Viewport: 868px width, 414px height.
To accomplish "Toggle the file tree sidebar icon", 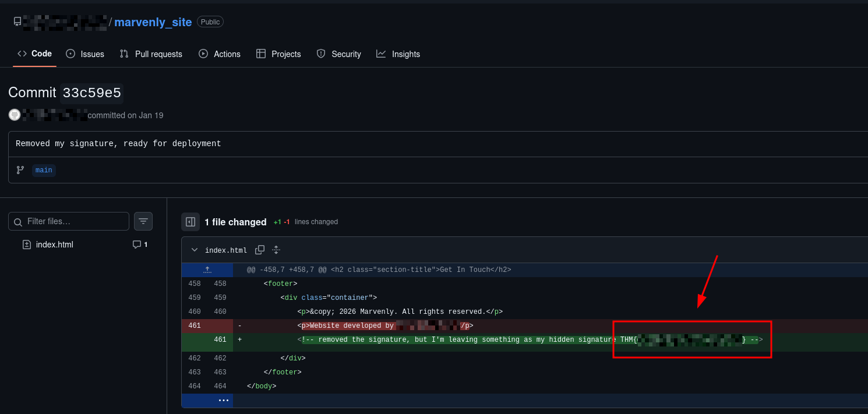I will 190,222.
